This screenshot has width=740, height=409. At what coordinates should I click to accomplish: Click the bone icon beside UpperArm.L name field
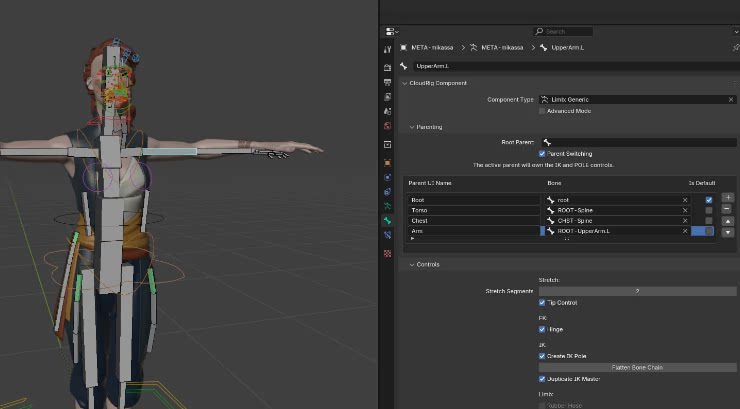click(x=404, y=66)
